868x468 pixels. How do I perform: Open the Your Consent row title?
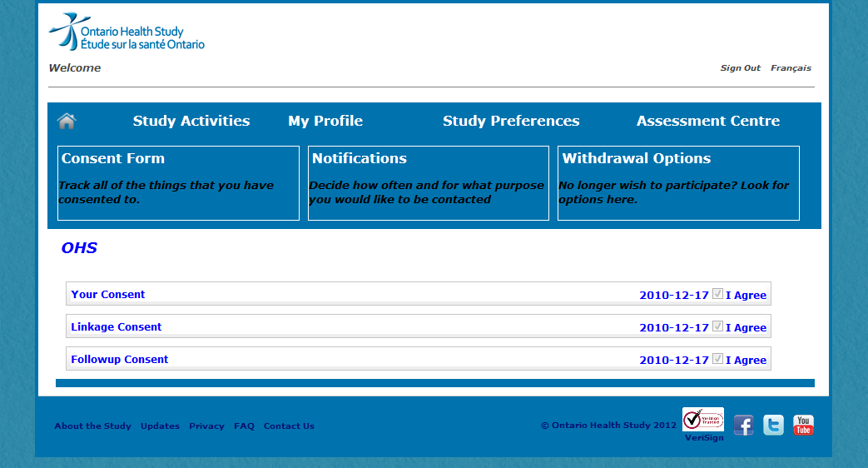[108, 295]
